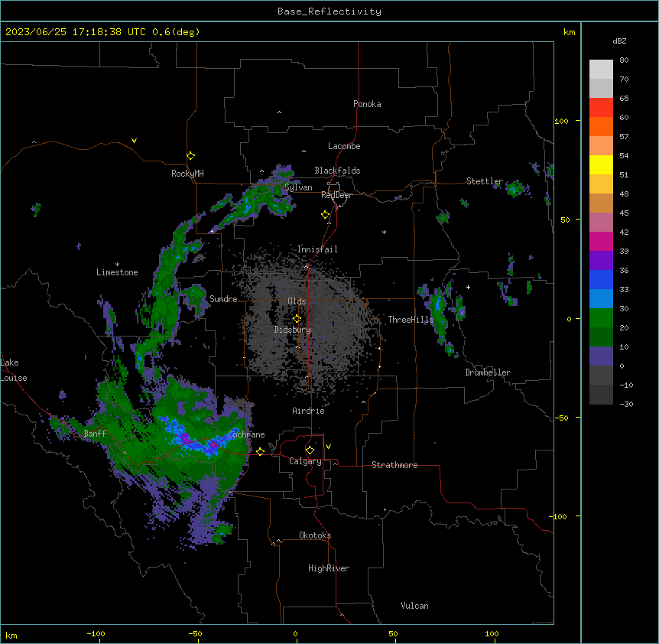Select the blue 36-33 dBZ legend swatch

[601, 280]
